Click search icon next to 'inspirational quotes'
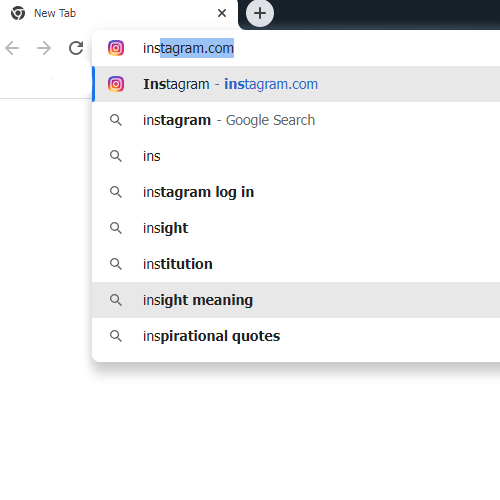 click(x=116, y=336)
